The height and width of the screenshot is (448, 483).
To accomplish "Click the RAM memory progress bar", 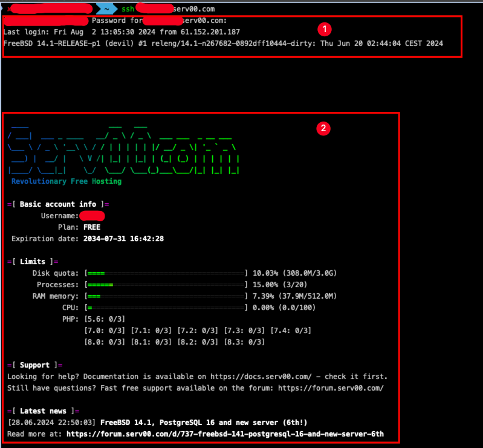I will point(166,296).
